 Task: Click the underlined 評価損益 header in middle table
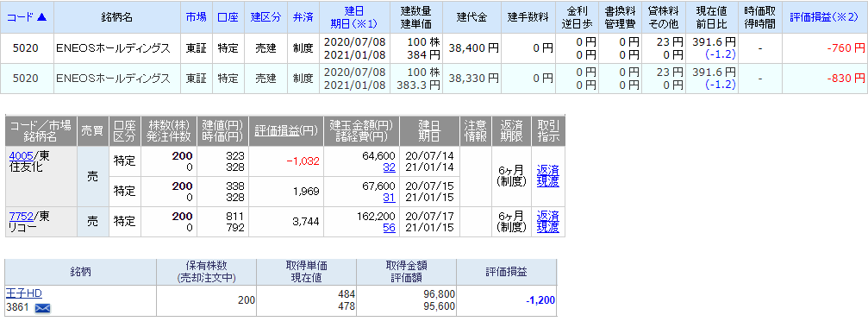[276, 131]
